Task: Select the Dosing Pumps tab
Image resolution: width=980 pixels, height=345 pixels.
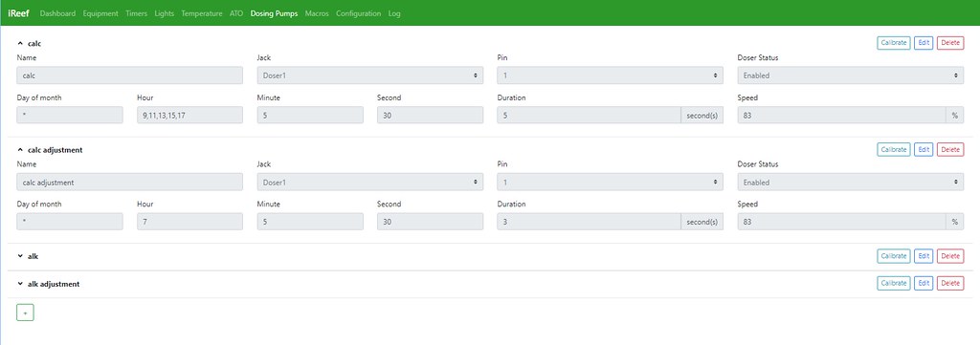Action: click(274, 13)
